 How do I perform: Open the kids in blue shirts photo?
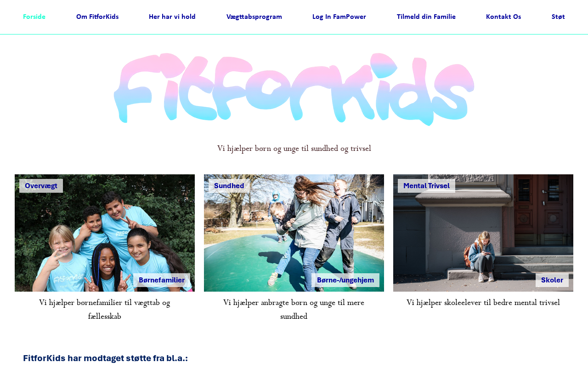[x=105, y=233]
